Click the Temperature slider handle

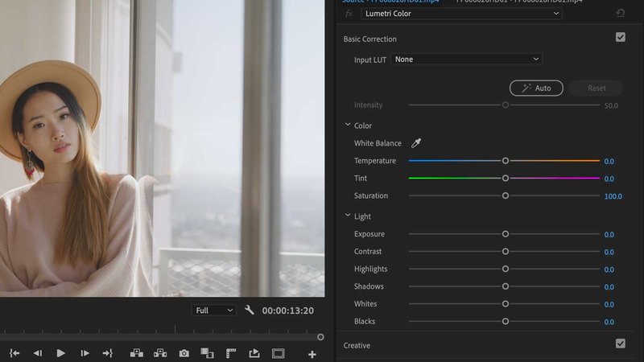(506, 161)
